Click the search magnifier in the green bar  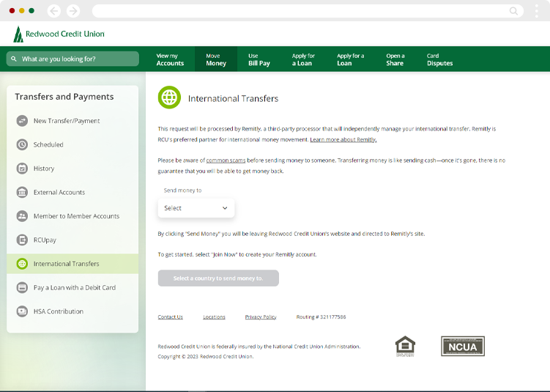[x=14, y=59]
